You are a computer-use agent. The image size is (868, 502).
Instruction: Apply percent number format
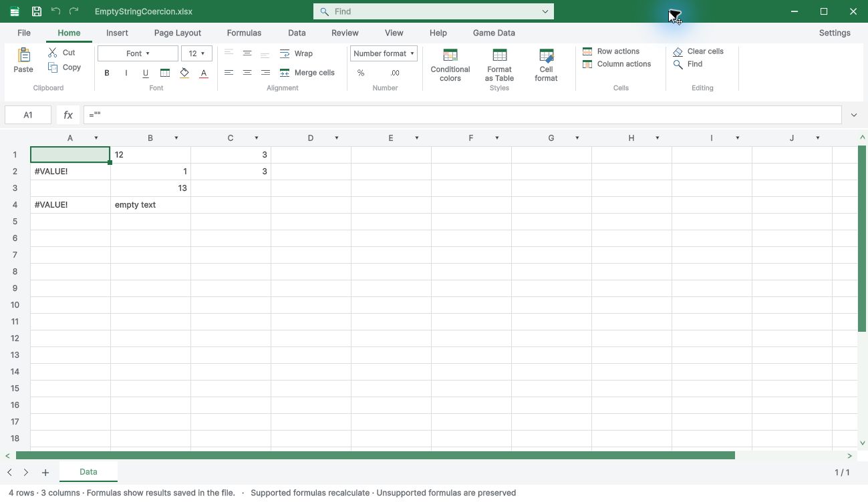click(361, 73)
